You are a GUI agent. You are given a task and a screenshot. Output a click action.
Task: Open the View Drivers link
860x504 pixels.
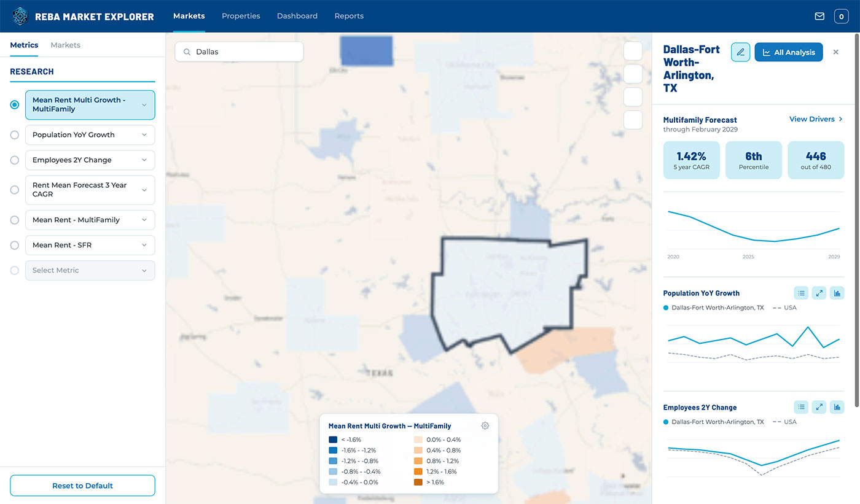pyautogui.click(x=816, y=119)
